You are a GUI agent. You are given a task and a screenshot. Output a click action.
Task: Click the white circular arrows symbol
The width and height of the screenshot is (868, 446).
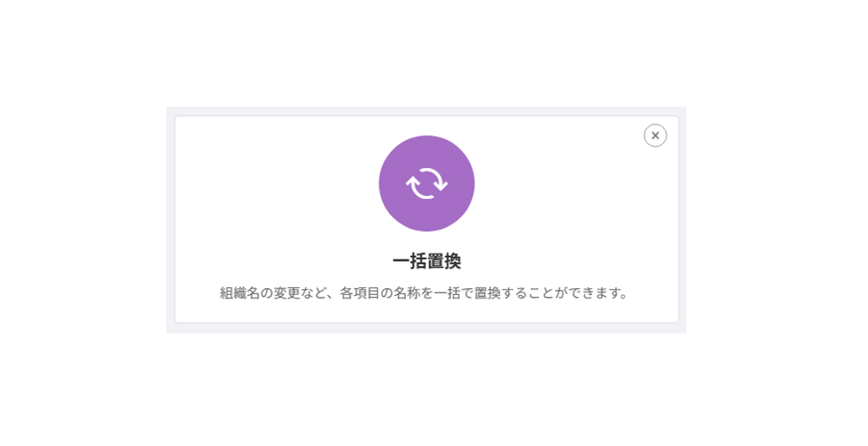click(x=426, y=183)
